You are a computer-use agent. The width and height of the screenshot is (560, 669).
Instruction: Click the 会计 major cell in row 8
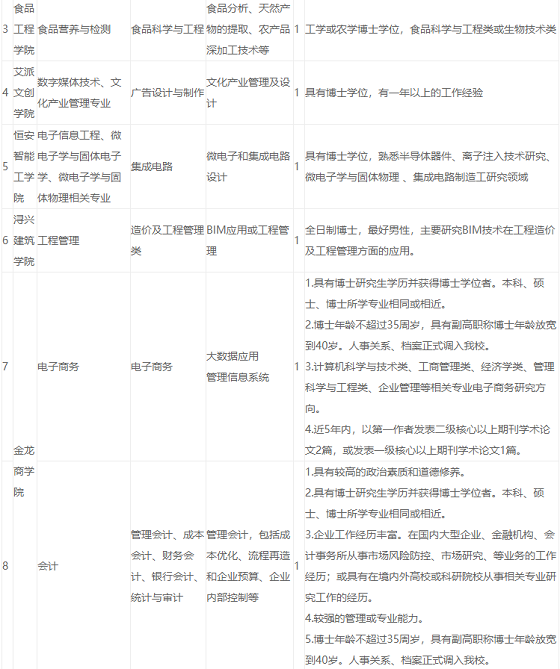pyautogui.click(x=48, y=566)
